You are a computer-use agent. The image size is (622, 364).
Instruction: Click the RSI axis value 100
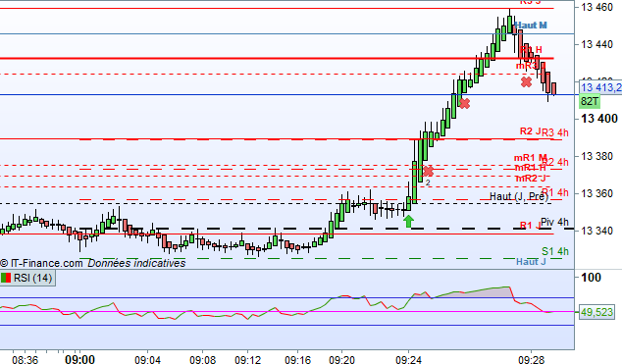pos(591,278)
